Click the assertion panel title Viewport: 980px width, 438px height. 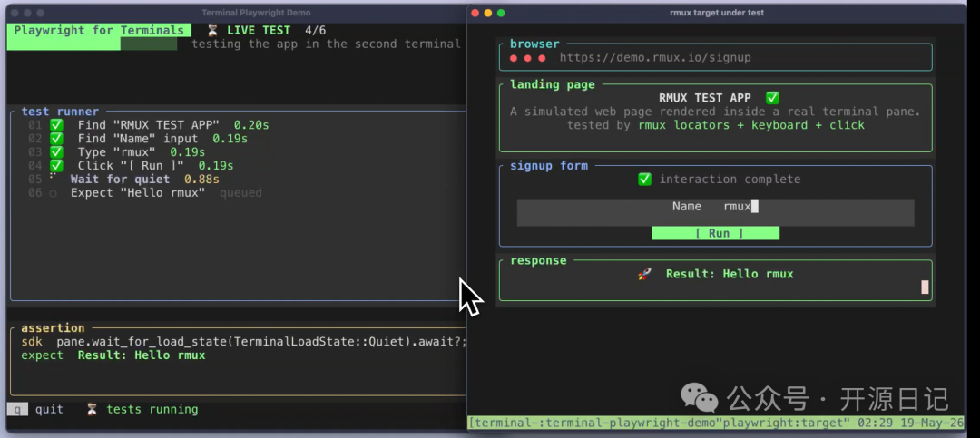pyautogui.click(x=54, y=328)
